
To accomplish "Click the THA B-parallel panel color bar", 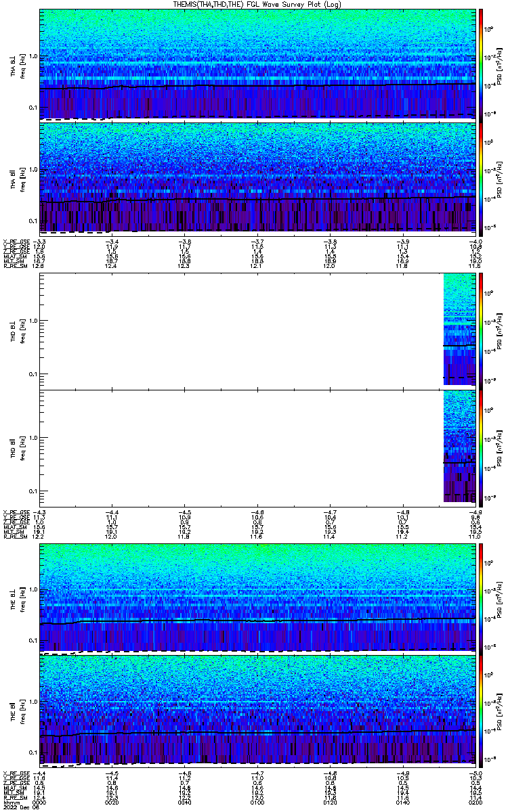I will (x=482, y=179).
